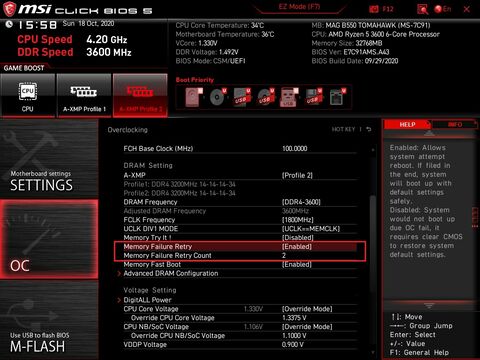The height and width of the screenshot is (360, 480).
Task: Edit VDDP Voltage 0.900 V field
Action: pos(293,345)
